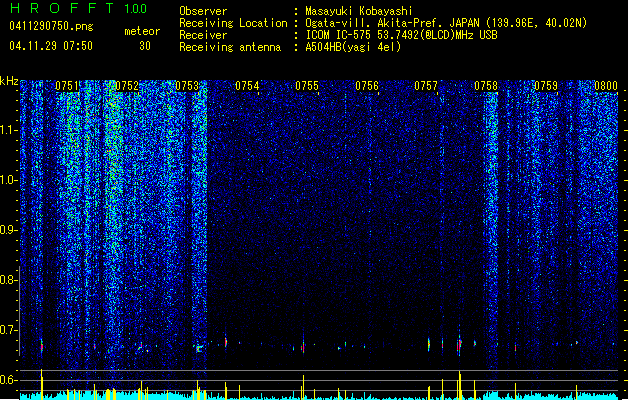Click the 0756 time marker

tap(367, 86)
